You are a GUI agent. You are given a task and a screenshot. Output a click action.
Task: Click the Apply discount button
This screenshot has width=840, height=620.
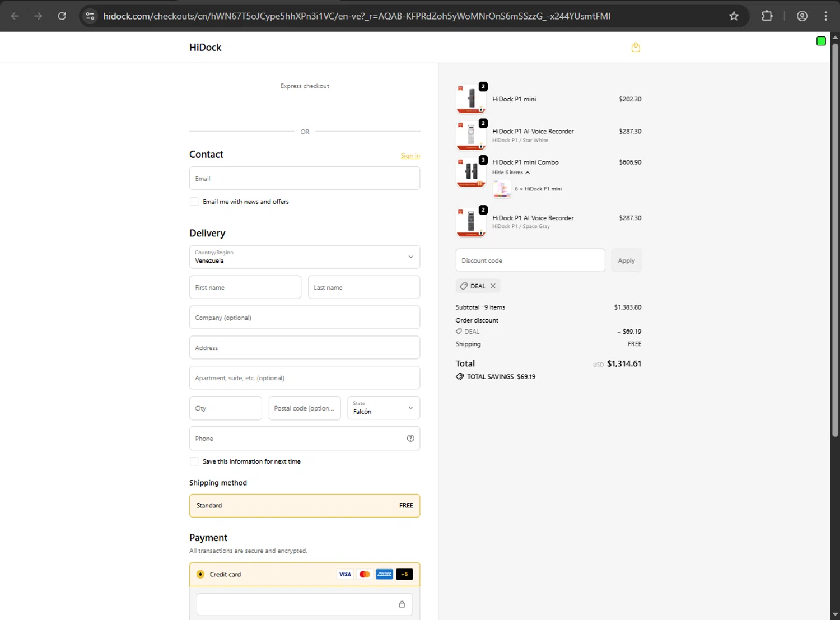tap(626, 260)
